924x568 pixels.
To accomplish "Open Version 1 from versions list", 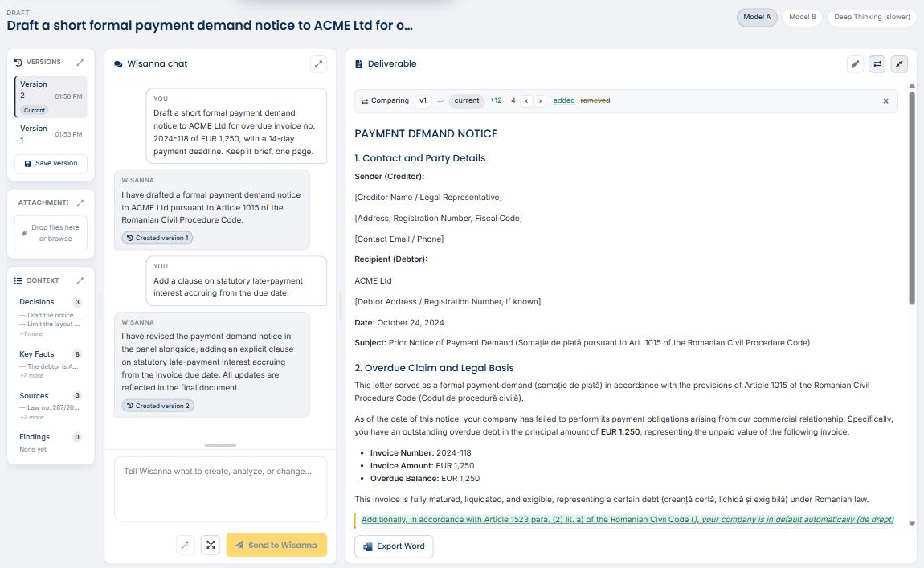I will tap(51, 134).
